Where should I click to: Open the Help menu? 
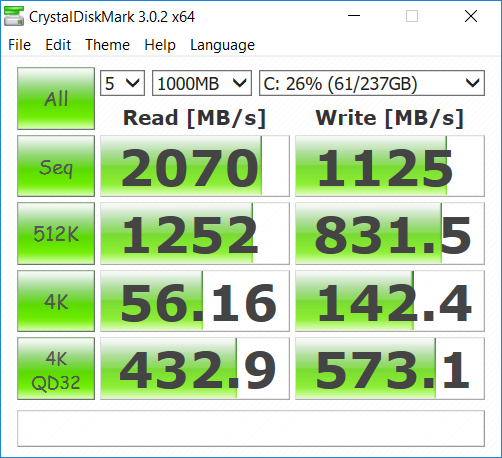click(x=160, y=45)
